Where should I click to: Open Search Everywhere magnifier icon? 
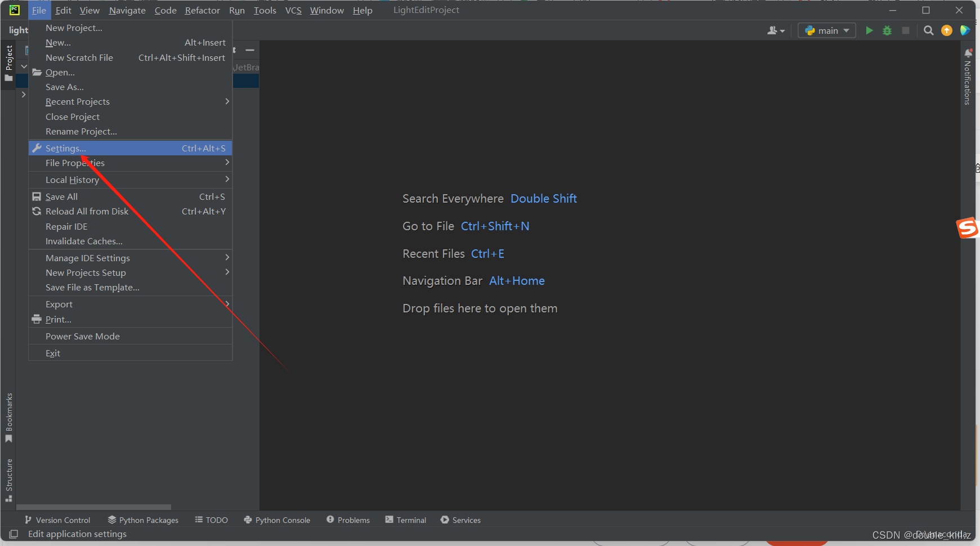929,30
